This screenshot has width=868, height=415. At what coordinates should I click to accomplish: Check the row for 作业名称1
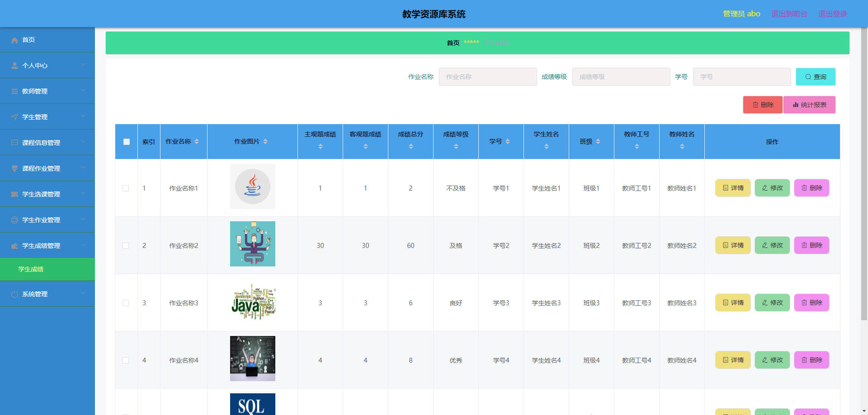click(x=126, y=188)
